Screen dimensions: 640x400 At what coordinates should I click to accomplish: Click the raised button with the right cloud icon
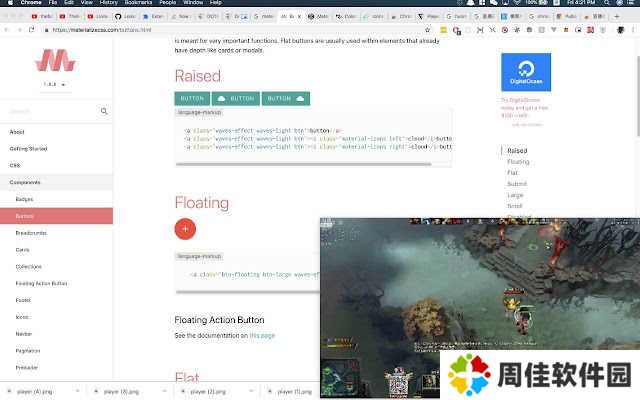point(286,99)
